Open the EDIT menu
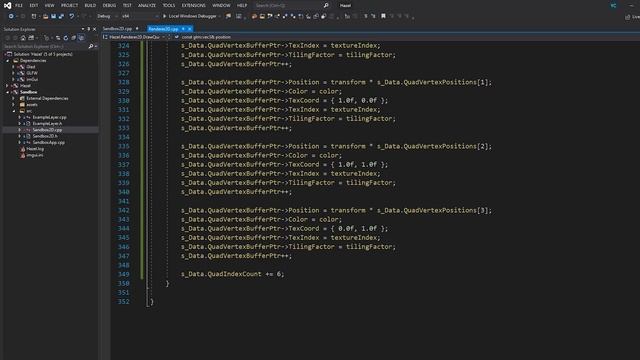640x360 pixels. pyautogui.click(x=34, y=5)
